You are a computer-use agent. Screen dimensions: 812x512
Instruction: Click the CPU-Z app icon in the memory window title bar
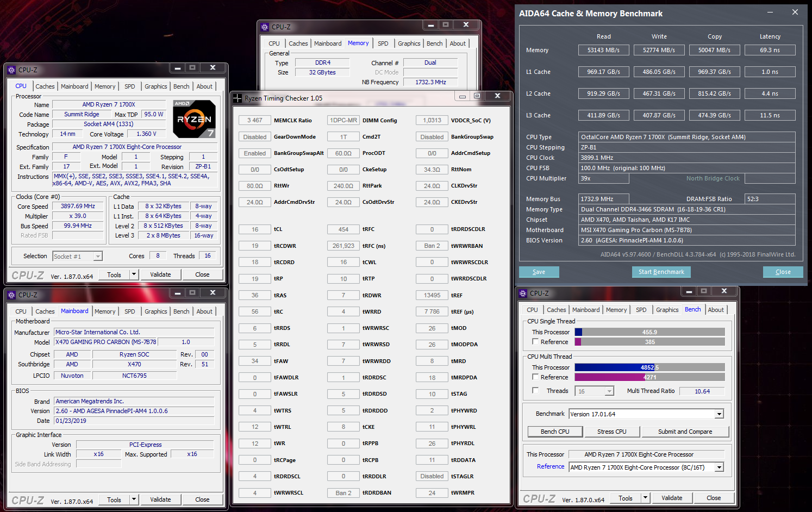(265, 27)
